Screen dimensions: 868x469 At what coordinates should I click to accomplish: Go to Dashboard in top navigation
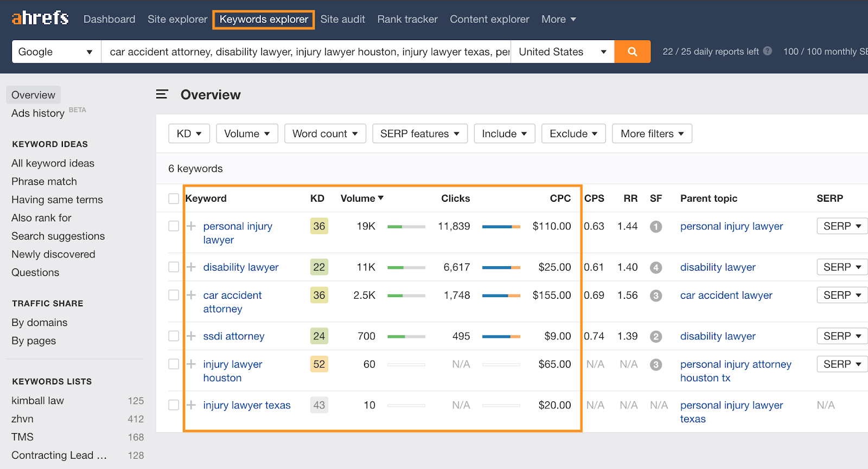pos(110,19)
